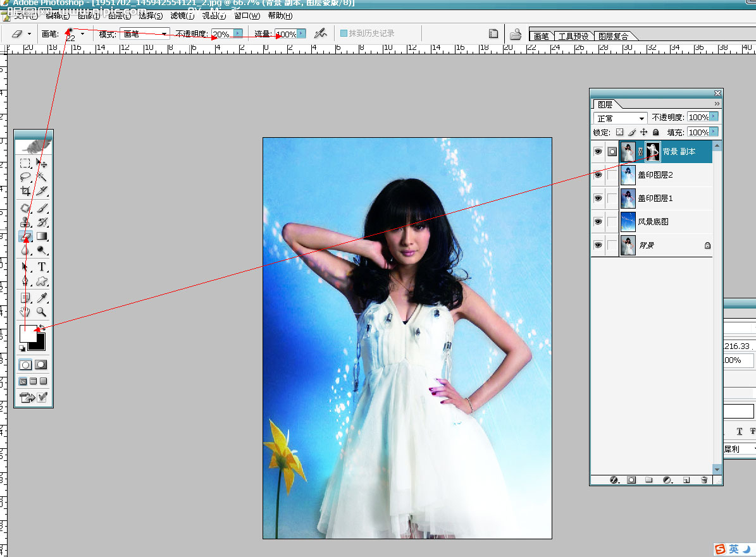Viewport: 756px width, 557px height.
Task: Open the brush Mode dropdown in options bar
Action: click(147, 34)
